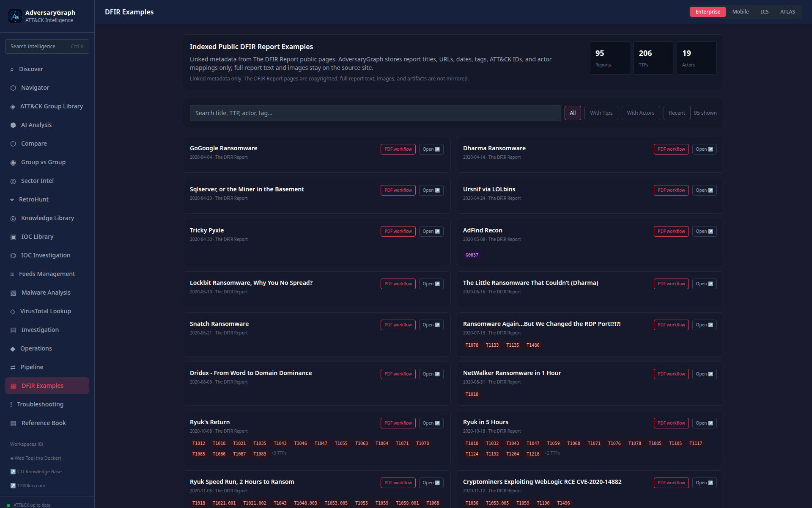
Task: Open PDF workflow for AdFind Recon
Action: point(671,232)
